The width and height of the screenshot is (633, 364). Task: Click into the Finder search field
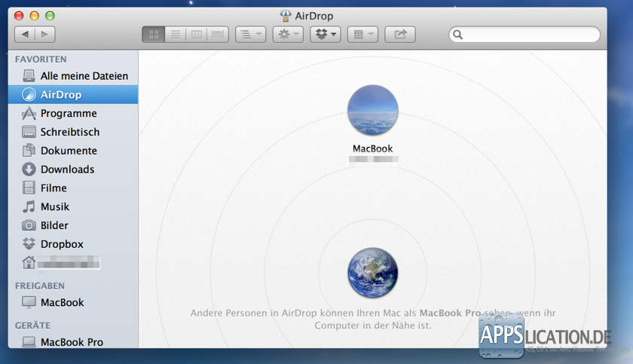[x=524, y=35]
